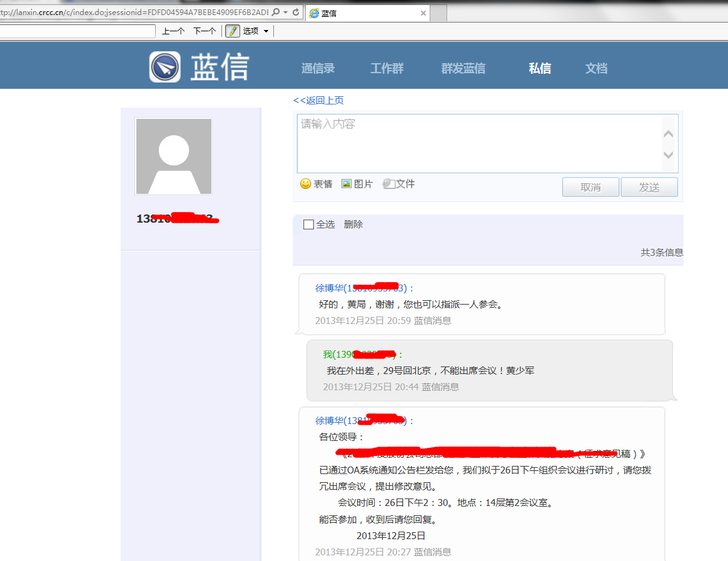
Task: Click timestamp 2013年12月25日 20:44
Action: (371, 387)
